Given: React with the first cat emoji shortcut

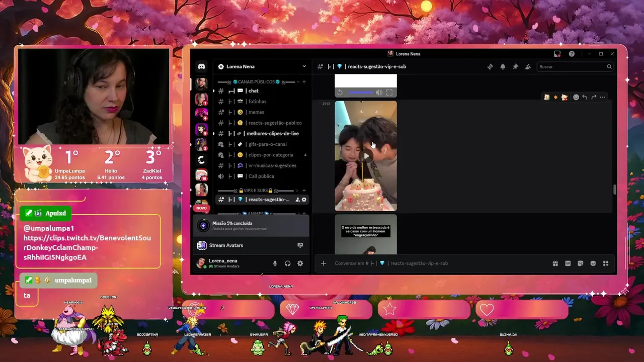Looking at the screenshot, I should (x=546, y=97).
